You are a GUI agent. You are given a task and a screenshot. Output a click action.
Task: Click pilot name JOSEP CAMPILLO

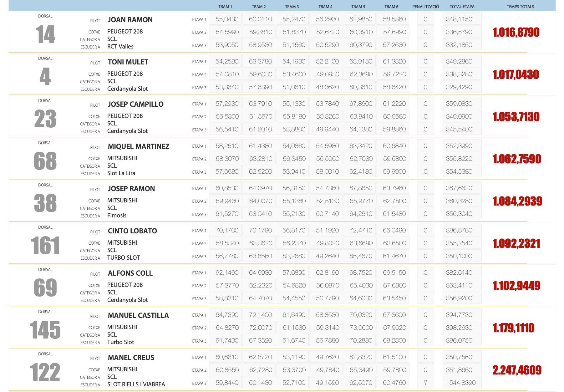(x=135, y=104)
